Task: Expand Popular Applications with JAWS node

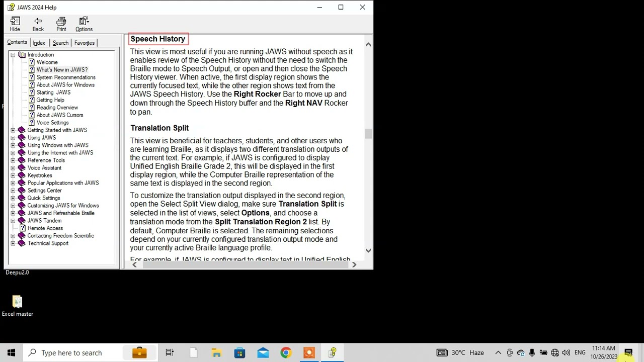Action: (x=13, y=183)
